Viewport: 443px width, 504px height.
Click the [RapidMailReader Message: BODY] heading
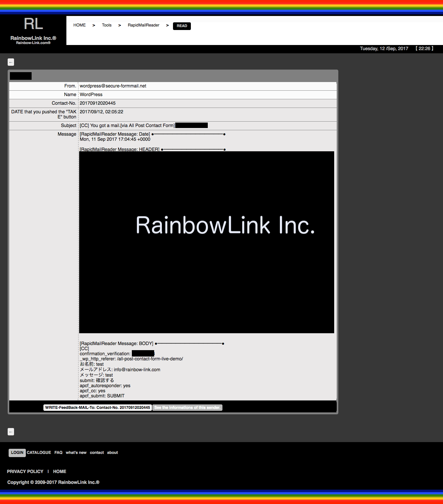116,343
